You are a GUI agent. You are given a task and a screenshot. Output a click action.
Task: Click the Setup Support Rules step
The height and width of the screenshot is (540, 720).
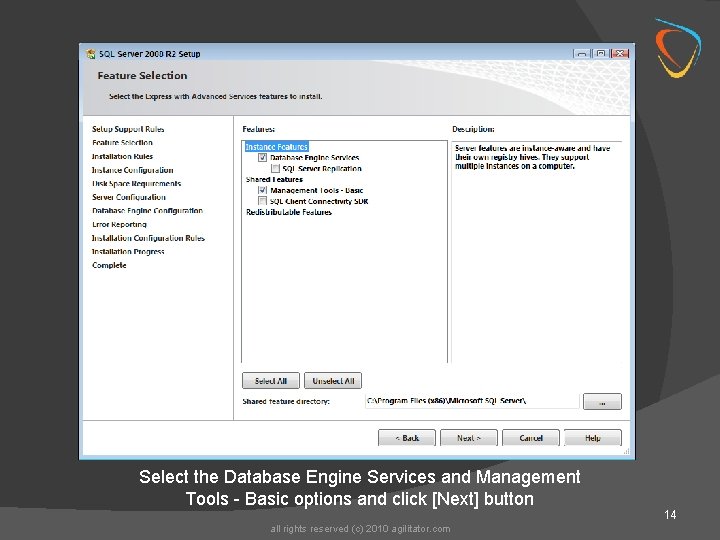[128, 129]
